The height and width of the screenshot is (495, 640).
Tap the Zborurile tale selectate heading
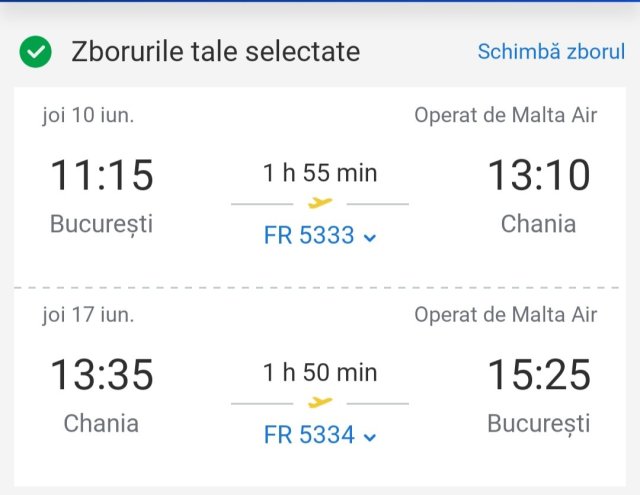point(215,52)
